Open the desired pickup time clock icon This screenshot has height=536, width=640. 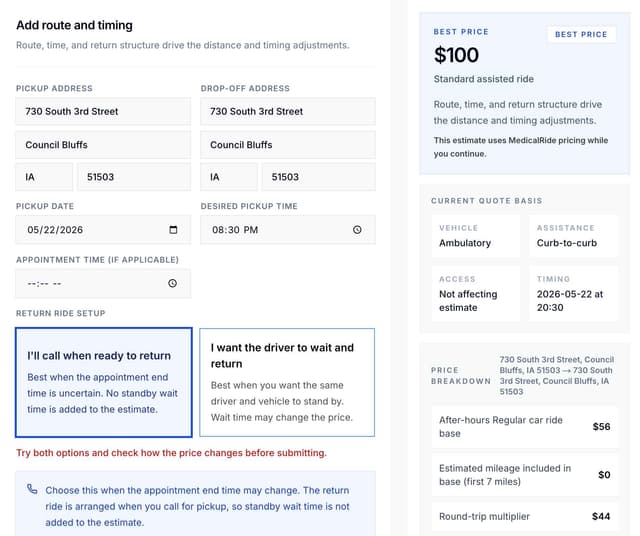pyautogui.click(x=357, y=230)
